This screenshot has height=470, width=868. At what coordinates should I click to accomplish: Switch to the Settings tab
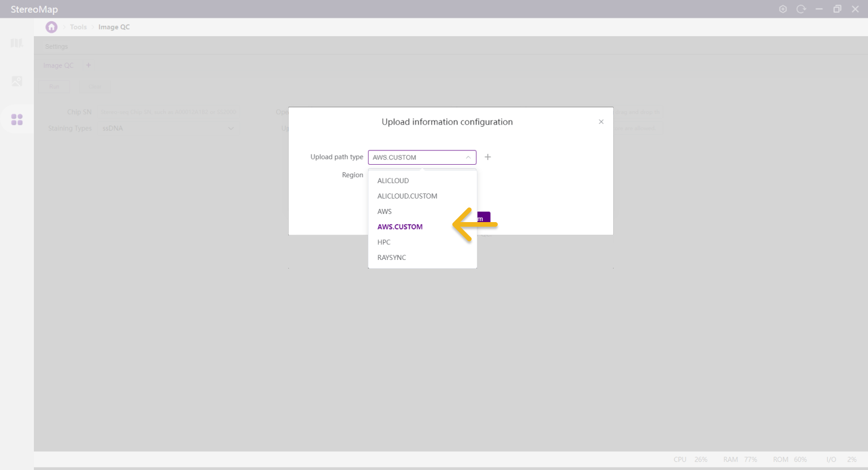click(56, 46)
